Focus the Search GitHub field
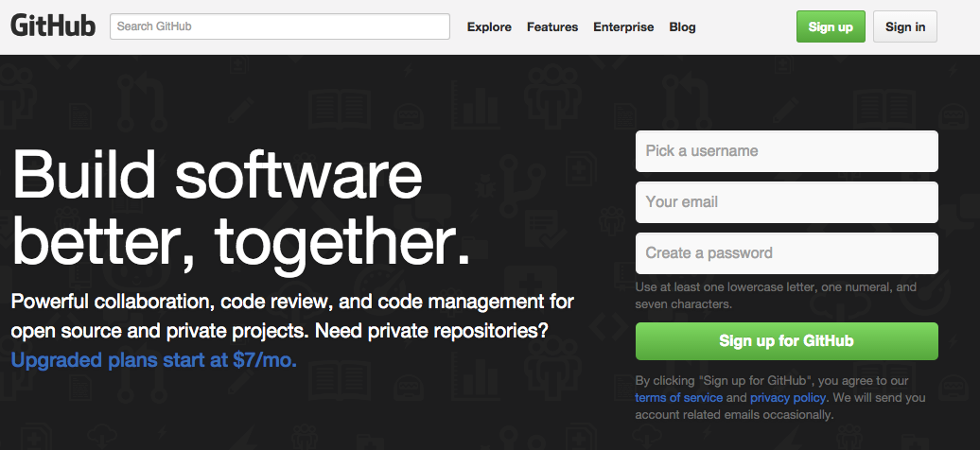 click(280, 26)
